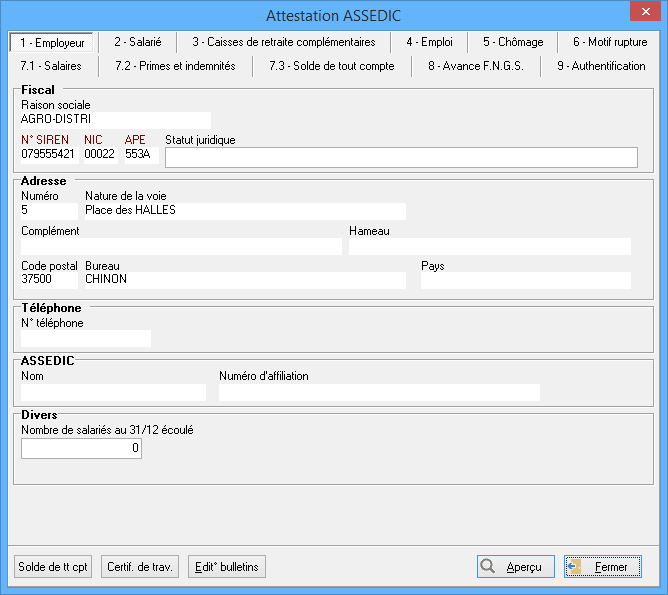Viewport: 668px width, 595px height.
Task: Switch to the 2 - Salarié tab
Action: [x=137, y=42]
